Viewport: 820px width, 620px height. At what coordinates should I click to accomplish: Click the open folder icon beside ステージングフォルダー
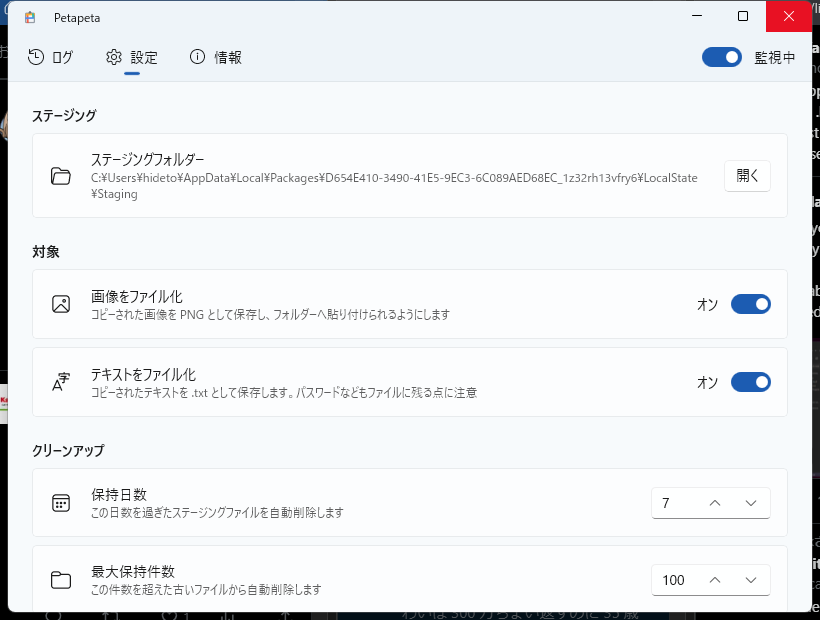(61, 176)
